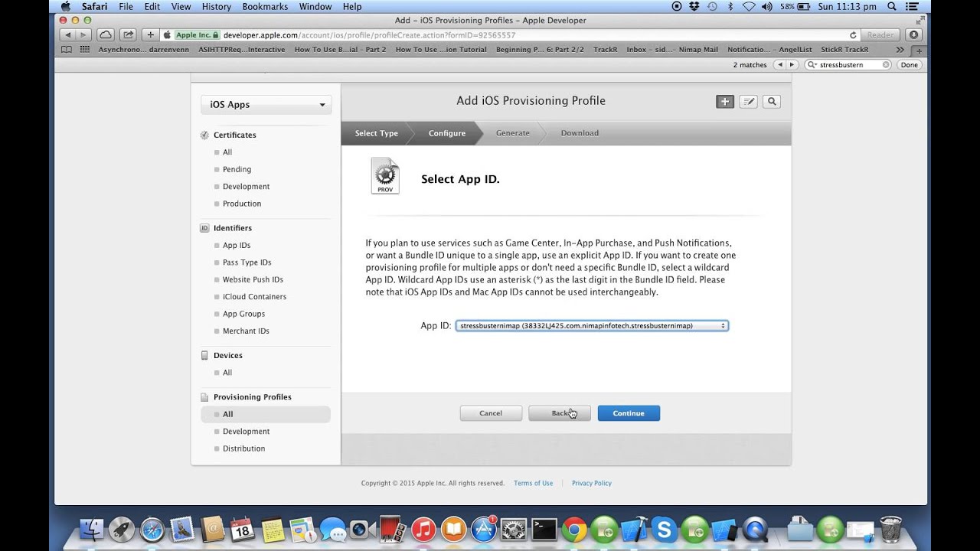Open the App ID selection dropdown
The width and height of the screenshot is (980, 551).
click(x=592, y=326)
